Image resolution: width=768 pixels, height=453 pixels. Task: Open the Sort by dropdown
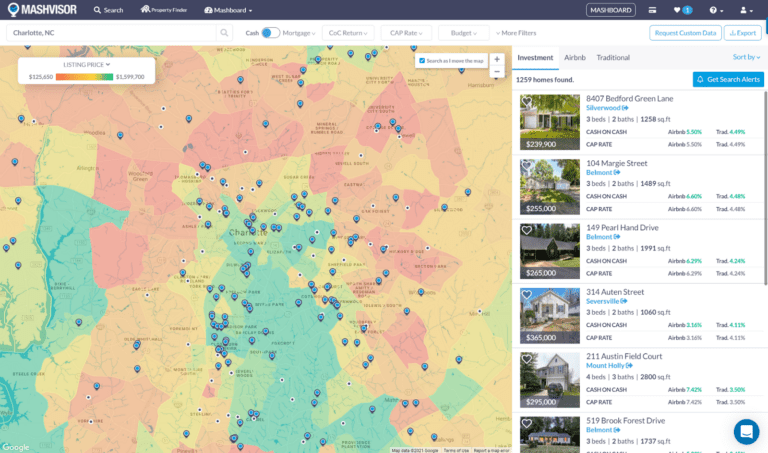746,58
